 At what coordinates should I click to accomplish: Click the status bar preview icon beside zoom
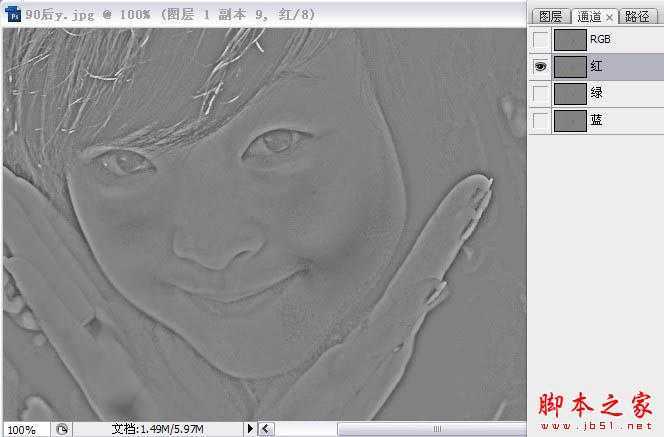[x=62, y=429]
